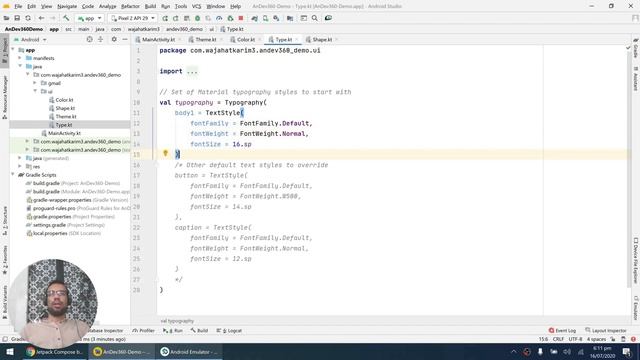Click the Open folder toolbar icon
The height and width of the screenshot is (360, 640).
point(6,18)
